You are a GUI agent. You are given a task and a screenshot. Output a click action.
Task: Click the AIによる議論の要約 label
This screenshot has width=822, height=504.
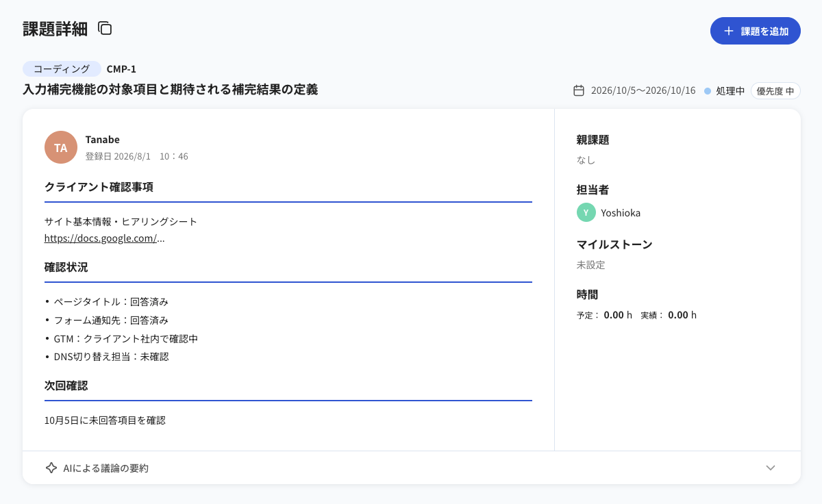105,468
